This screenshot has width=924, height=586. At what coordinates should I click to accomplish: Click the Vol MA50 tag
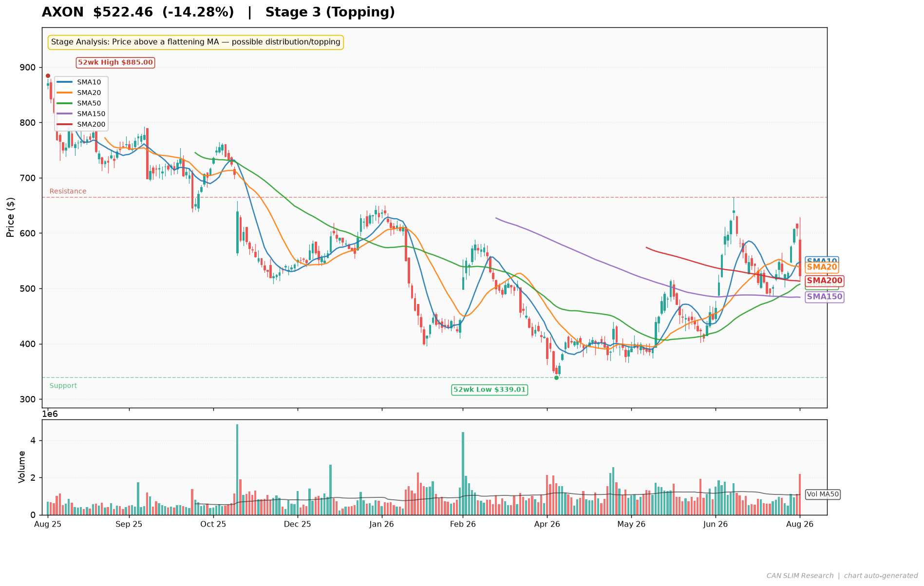point(823,494)
